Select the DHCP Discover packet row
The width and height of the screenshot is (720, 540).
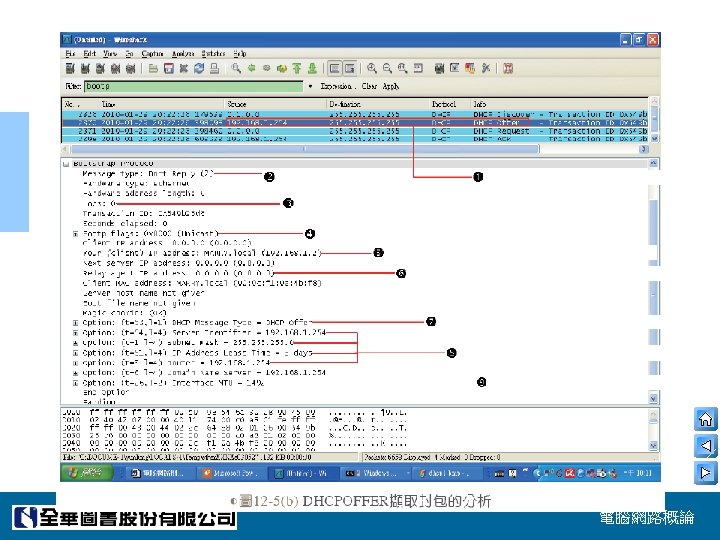point(354,114)
